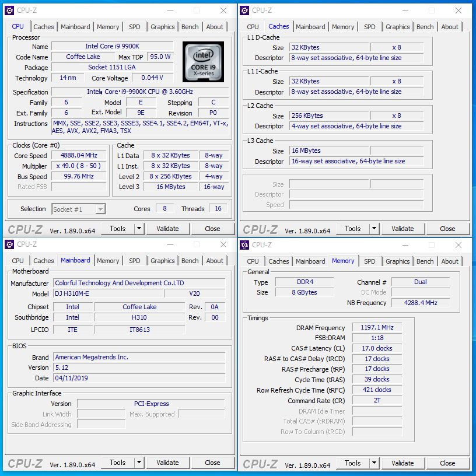Open Mainboard tab in Caches window

click(x=310, y=27)
